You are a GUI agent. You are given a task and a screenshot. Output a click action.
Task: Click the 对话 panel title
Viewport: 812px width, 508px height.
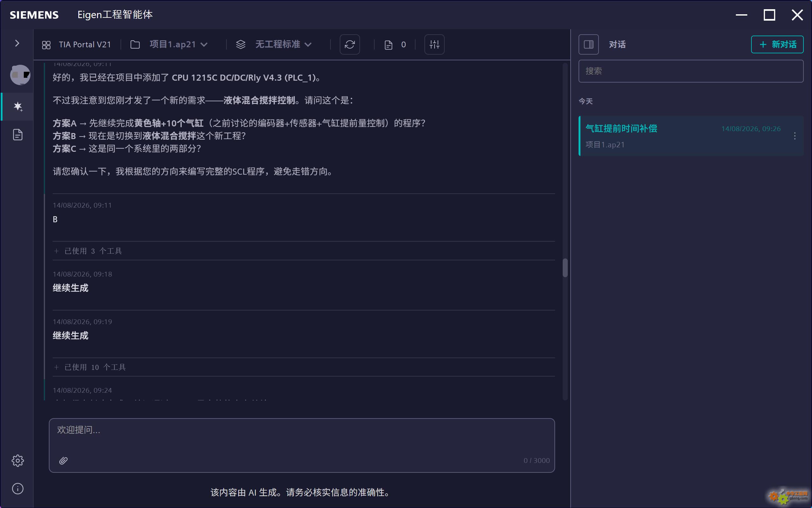(x=617, y=45)
